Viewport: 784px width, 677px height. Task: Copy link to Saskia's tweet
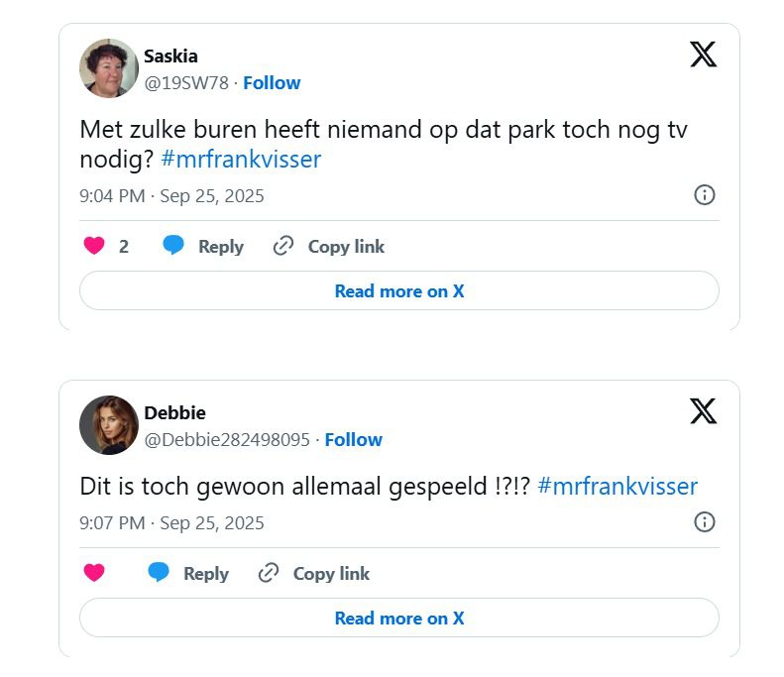[x=329, y=247]
